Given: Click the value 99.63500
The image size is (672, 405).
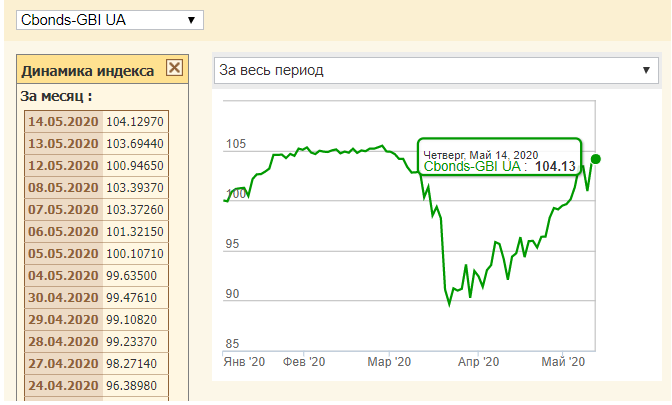Looking at the screenshot, I should (x=132, y=276).
